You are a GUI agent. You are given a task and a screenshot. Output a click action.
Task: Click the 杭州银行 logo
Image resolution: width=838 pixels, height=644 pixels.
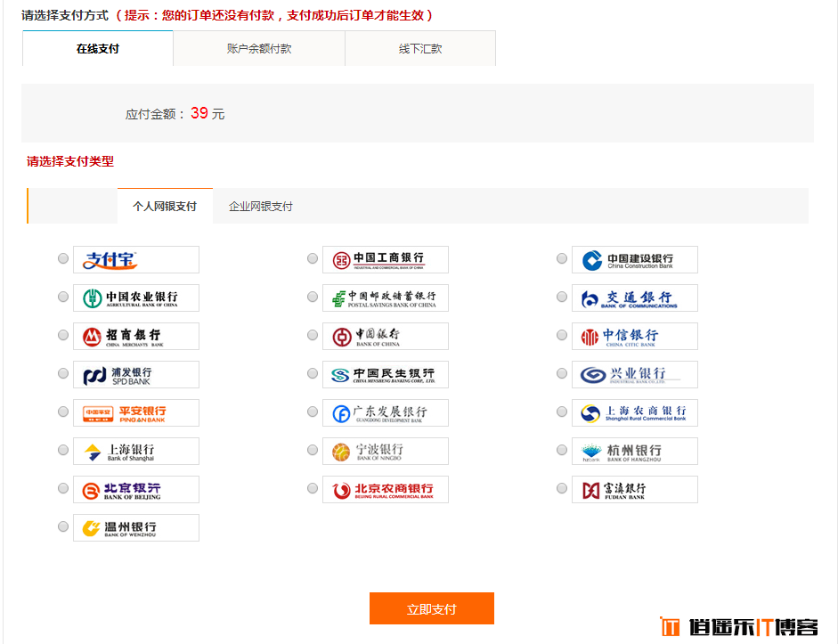click(635, 451)
